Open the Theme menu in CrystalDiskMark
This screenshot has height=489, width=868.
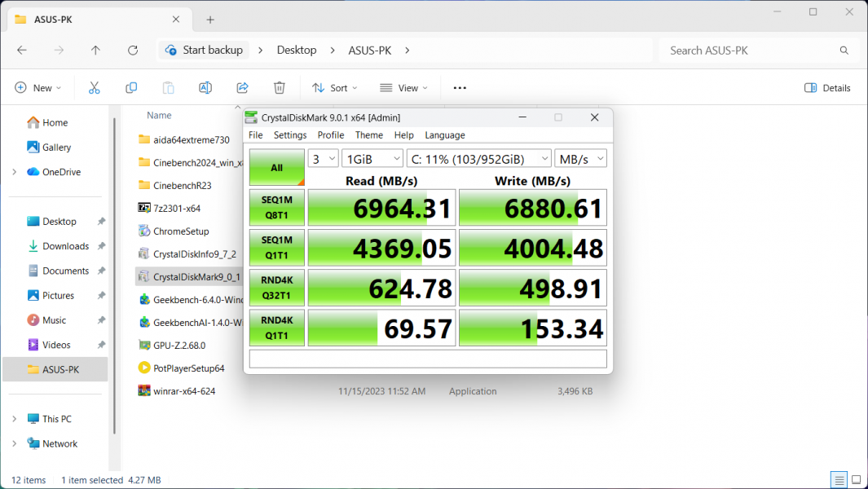(368, 135)
